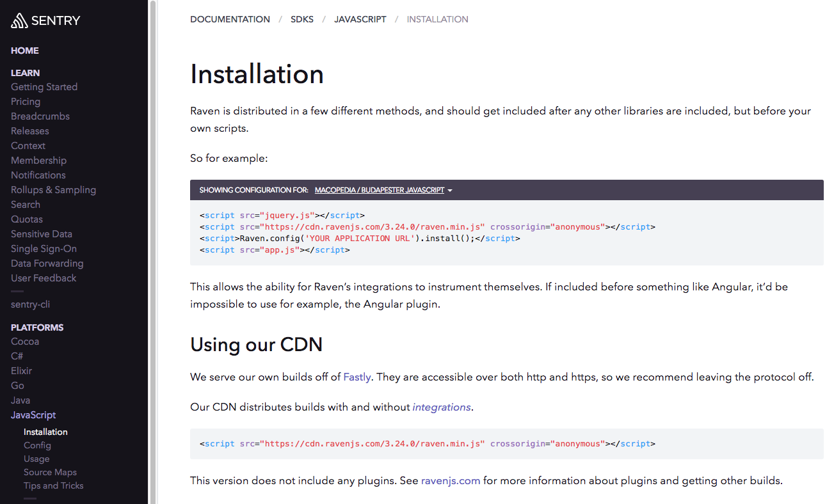Click JavaScript in the sidebar platforms list
The width and height of the screenshot is (834, 504).
[x=33, y=415]
